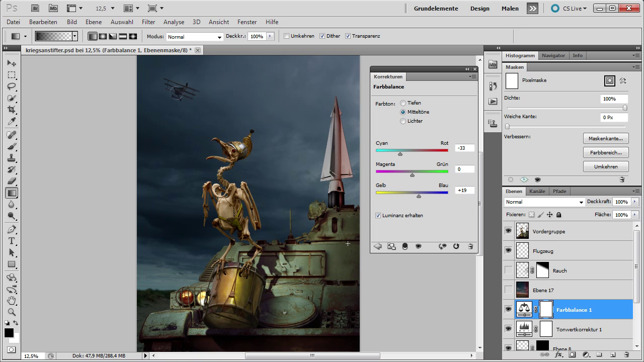Reset Farbbalance adjustment to defaults

click(x=456, y=246)
